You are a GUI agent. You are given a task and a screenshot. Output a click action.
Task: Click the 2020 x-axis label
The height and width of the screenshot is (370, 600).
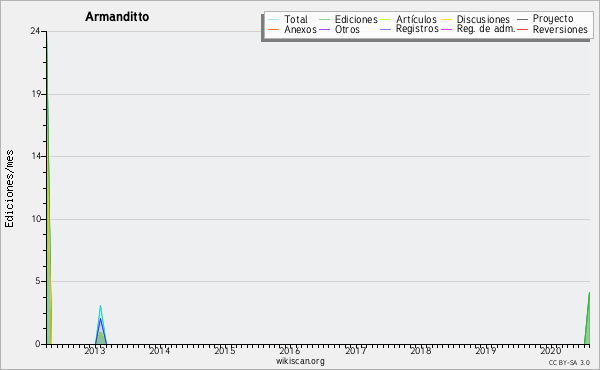pyautogui.click(x=551, y=351)
